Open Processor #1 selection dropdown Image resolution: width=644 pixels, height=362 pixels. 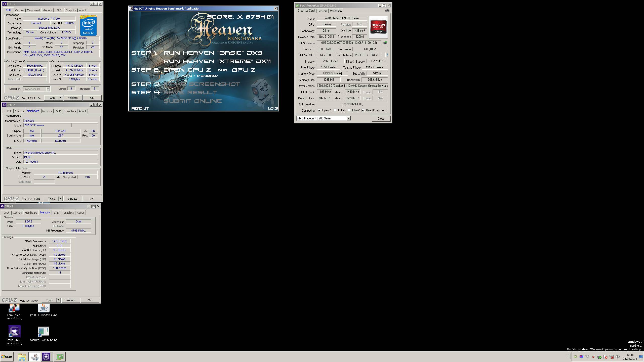(x=48, y=89)
